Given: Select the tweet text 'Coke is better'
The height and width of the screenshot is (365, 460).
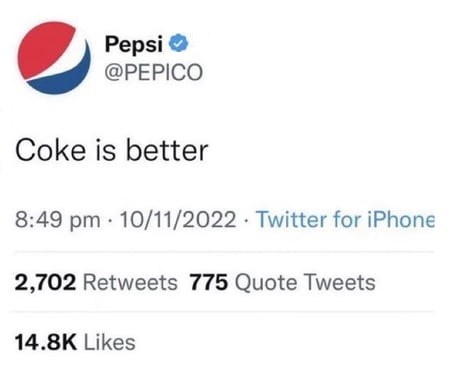Looking at the screenshot, I should point(112,151).
